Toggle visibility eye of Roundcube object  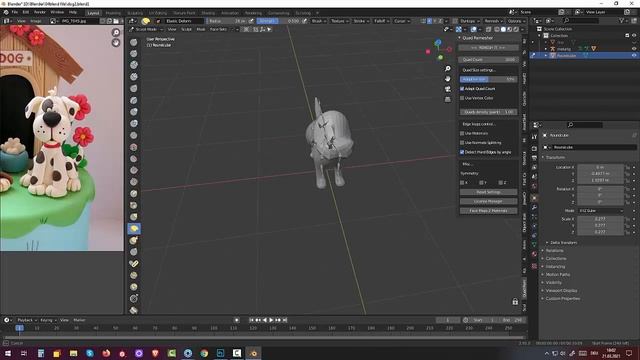point(634,55)
